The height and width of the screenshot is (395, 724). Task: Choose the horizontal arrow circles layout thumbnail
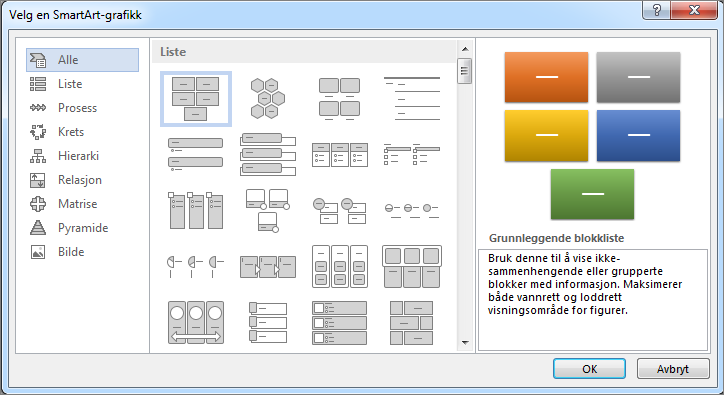tap(196, 322)
